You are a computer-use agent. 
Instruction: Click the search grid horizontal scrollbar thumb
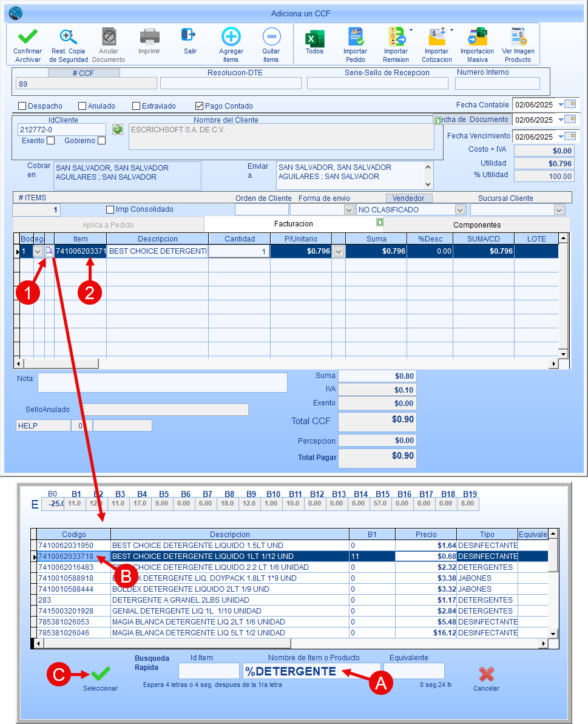click(x=167, y=643)
